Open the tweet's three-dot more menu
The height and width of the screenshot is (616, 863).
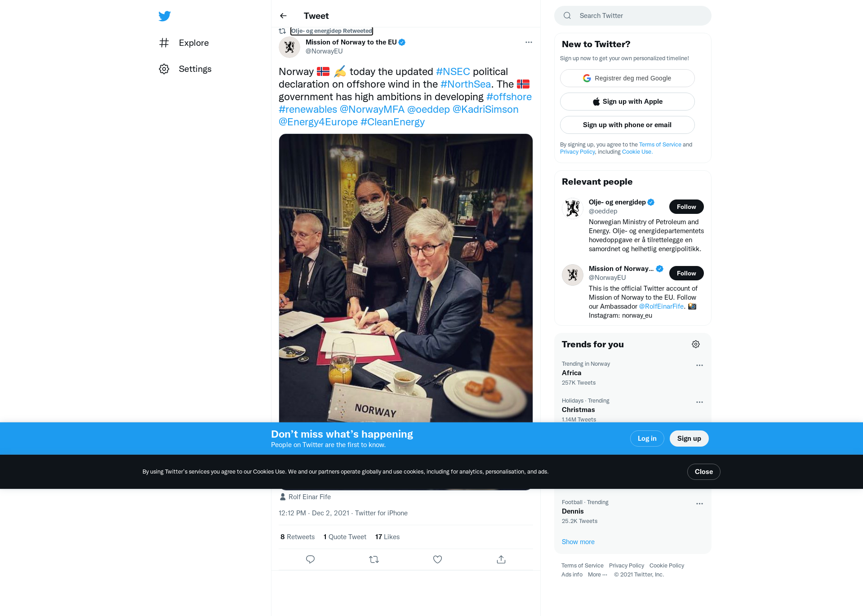point(529,42)
